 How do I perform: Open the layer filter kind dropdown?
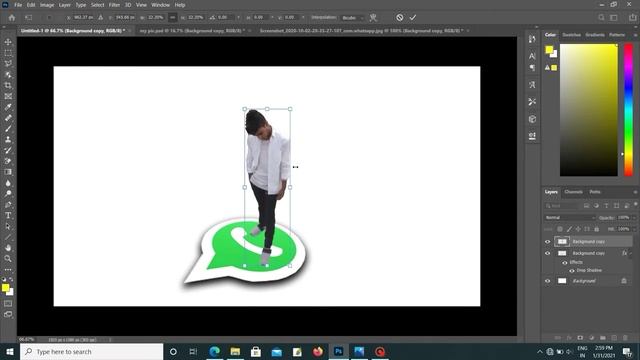(562, 206)
